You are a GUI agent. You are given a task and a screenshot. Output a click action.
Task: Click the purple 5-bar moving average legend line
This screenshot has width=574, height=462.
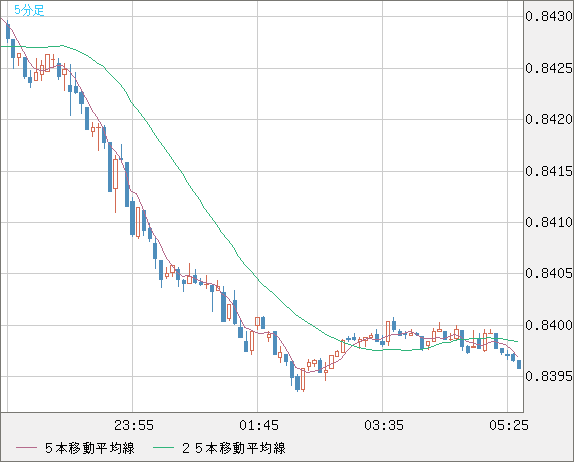point(26,448)
